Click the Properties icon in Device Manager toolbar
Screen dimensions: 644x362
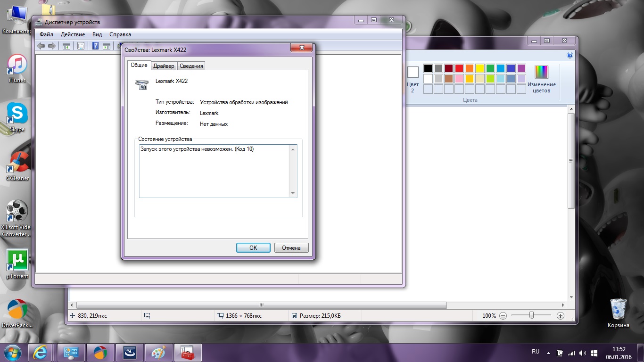tap(81, 46)
